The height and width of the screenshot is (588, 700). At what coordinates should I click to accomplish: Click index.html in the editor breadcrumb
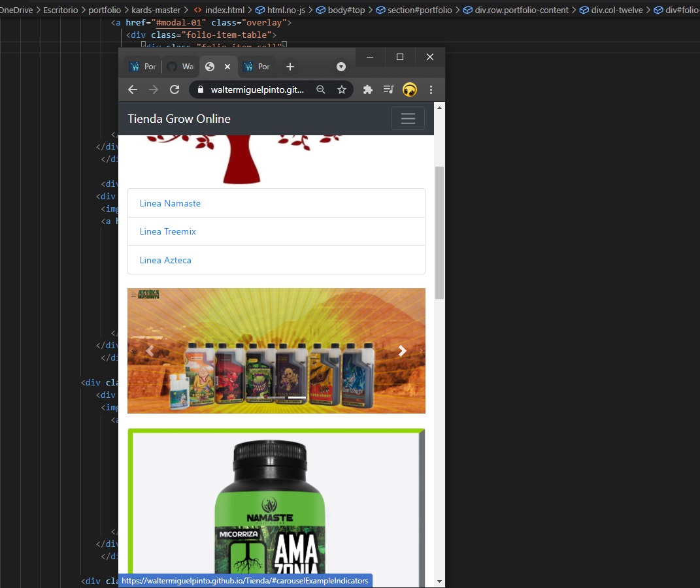(x=224, y=10)
